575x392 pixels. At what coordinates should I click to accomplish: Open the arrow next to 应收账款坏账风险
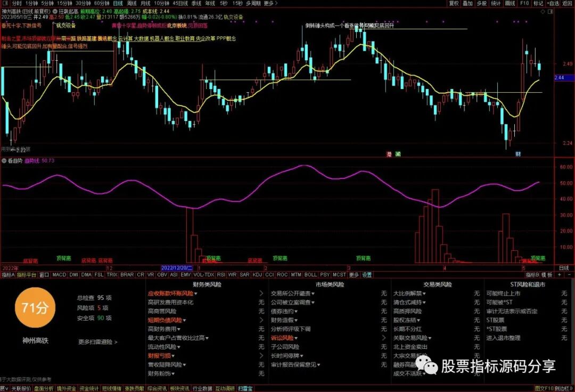tap(261, 293)
